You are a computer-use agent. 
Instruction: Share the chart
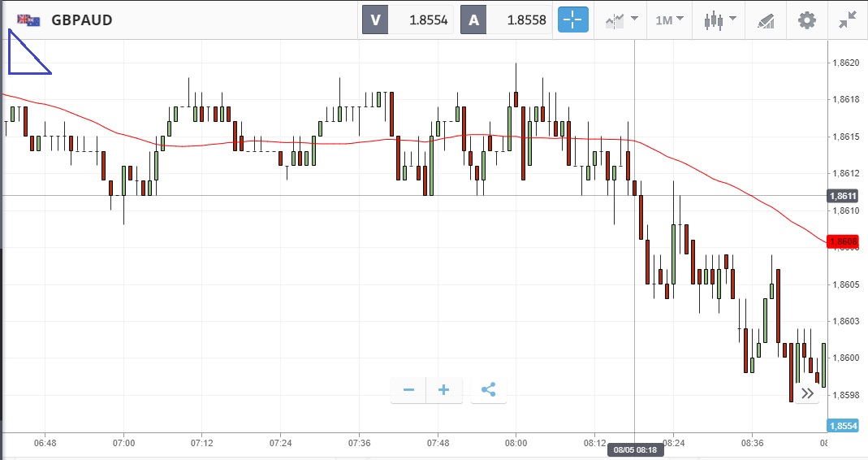tap(488, 390)
